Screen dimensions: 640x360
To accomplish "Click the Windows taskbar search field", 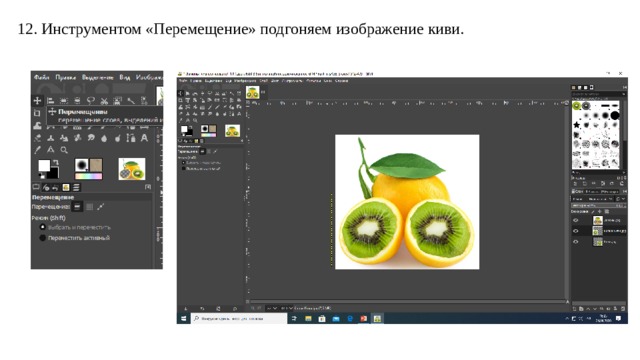I will tap(239, 318).
